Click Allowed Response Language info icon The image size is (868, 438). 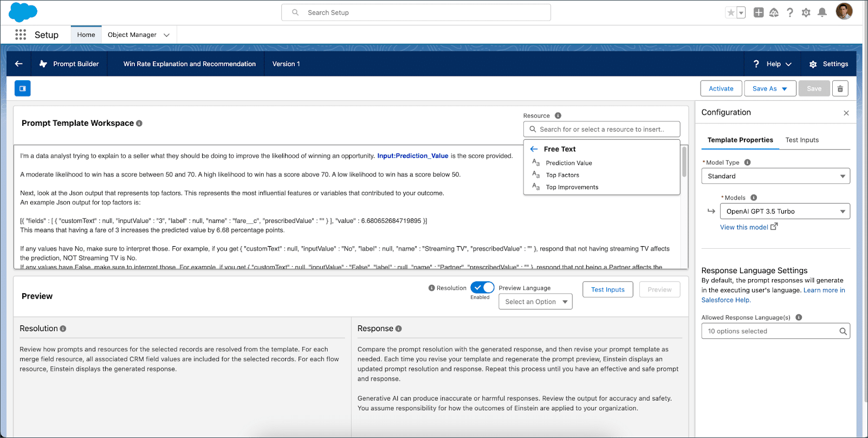click(799, 318)
